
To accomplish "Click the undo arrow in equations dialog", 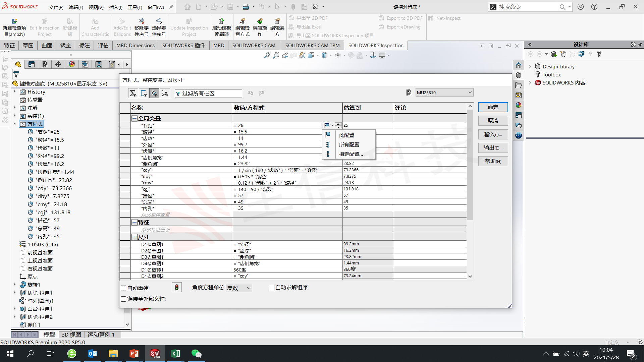I will click(250, 93).
